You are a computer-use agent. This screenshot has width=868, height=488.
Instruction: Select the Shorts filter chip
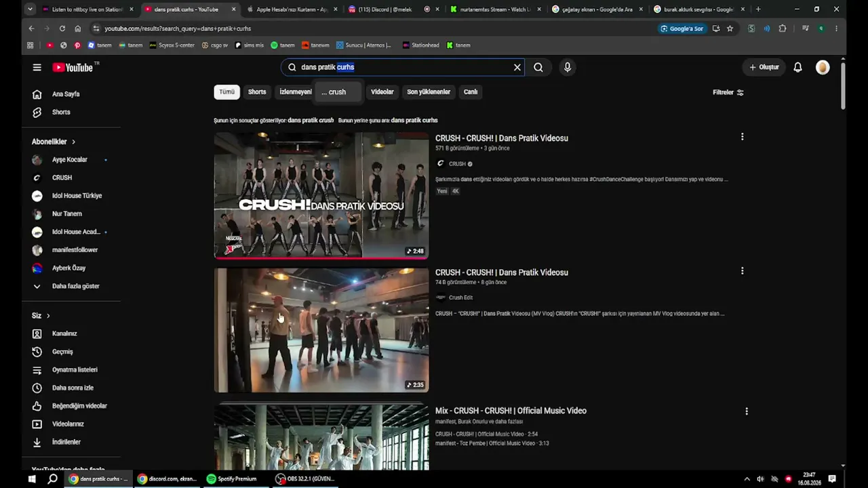(257, 92)
